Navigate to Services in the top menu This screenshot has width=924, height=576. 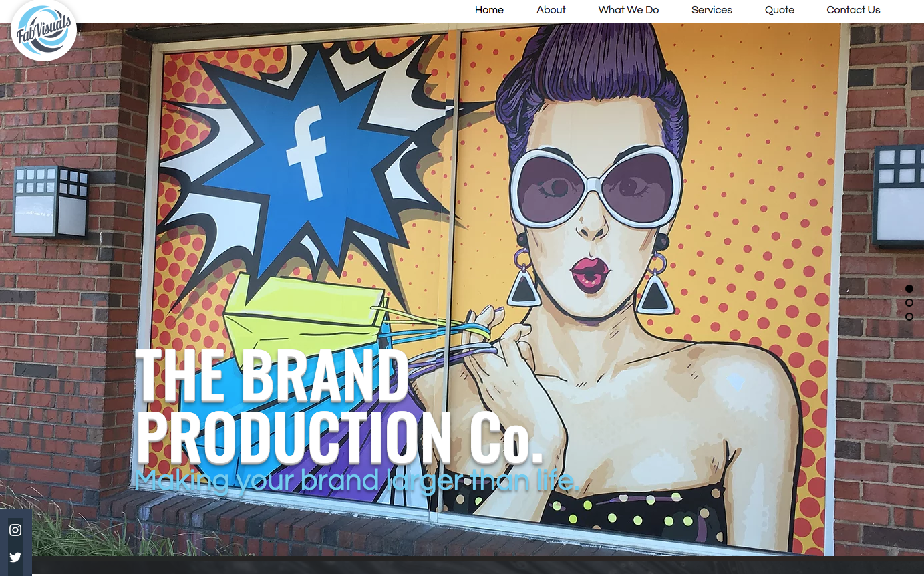[x=712, y=10]
